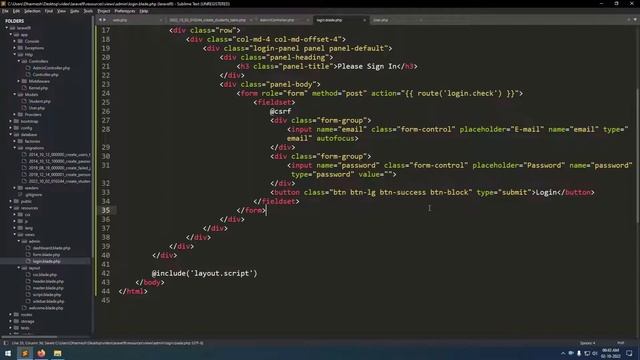Open the Help menu

(x=144, y=11)
